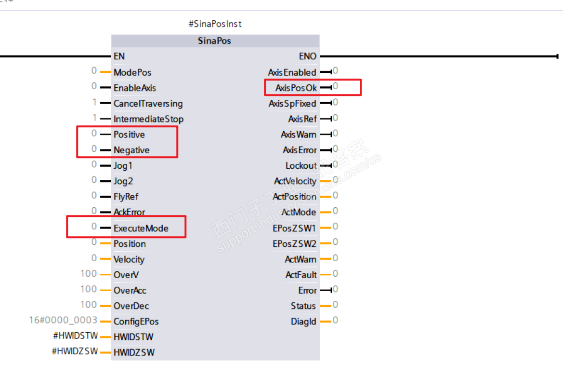Select the #SinaPosInst instance name label
The width and height of the screenshot is (588, 390).
point(215,24)
